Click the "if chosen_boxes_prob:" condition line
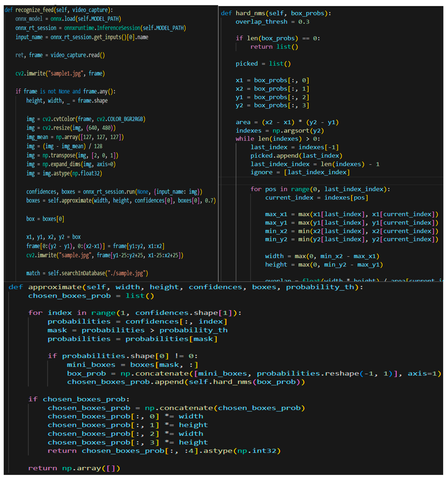 point(79,399)
